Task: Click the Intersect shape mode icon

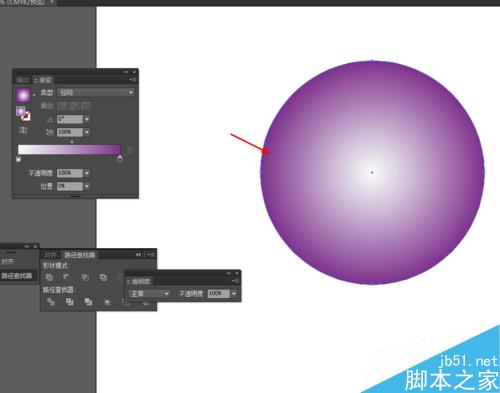Action: (85, 277)
